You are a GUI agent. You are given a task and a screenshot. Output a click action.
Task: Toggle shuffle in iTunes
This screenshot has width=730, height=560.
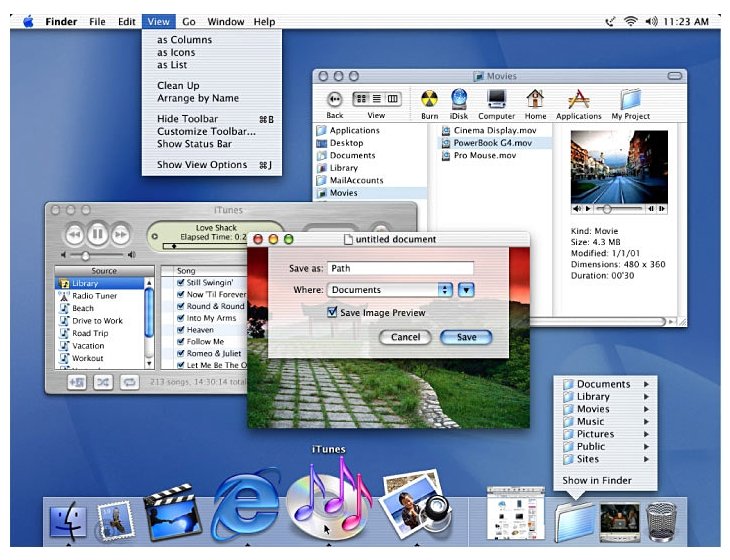pyautogui.click(x=103, y=383)
